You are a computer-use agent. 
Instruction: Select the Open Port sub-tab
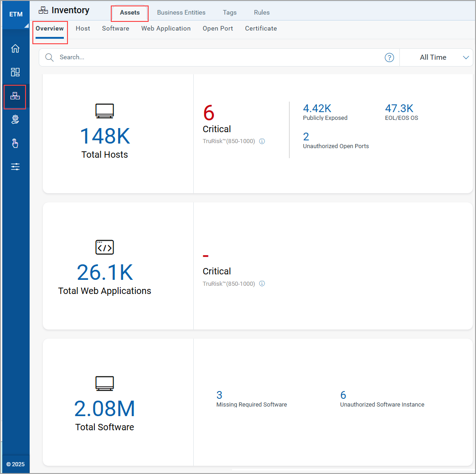pos(217,29)
